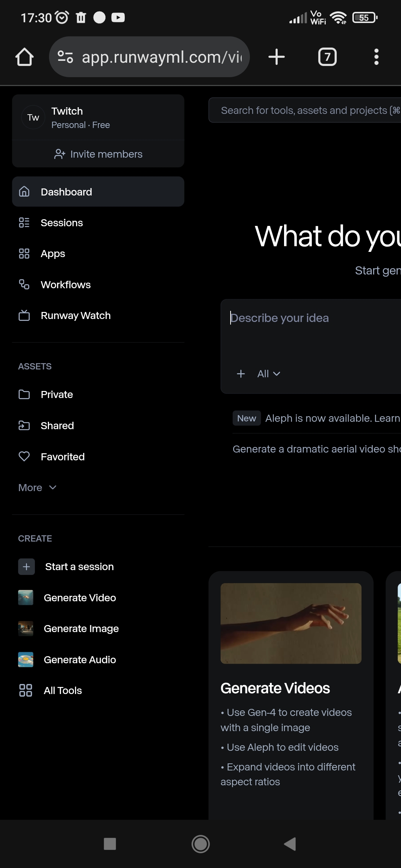Open Runway Watch in sidebar

(x=98, y=315)
